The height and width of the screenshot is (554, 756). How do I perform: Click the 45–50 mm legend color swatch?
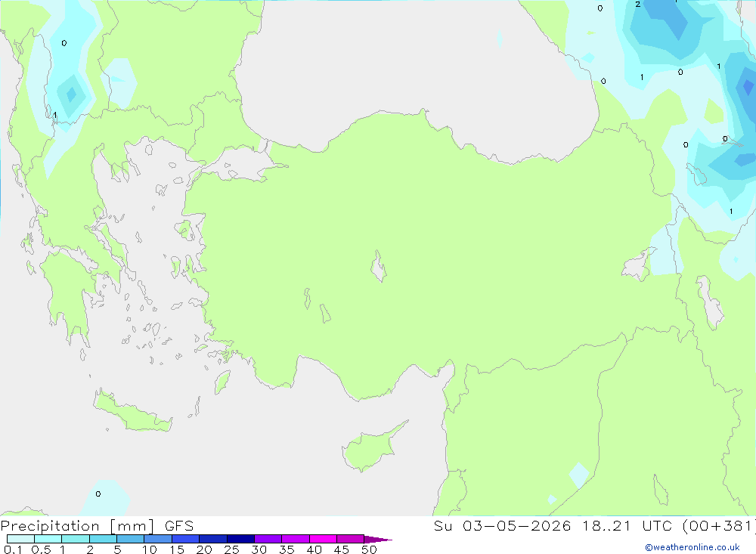350,539
